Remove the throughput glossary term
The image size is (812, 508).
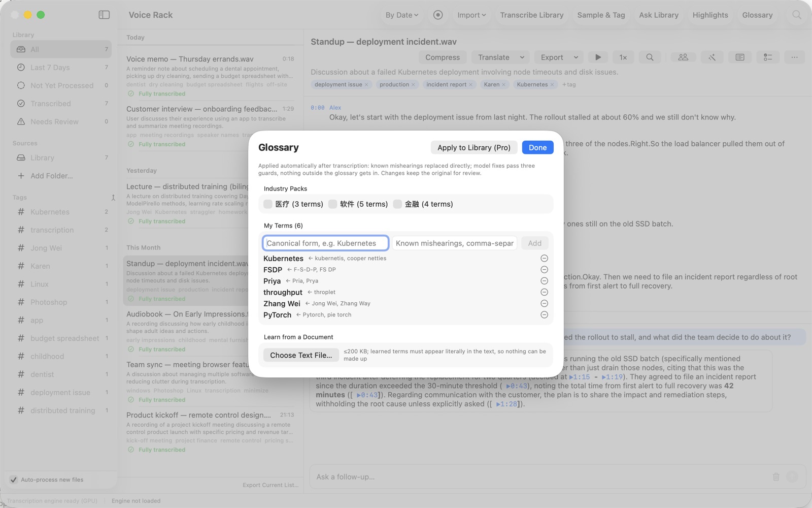pos(544,292)
